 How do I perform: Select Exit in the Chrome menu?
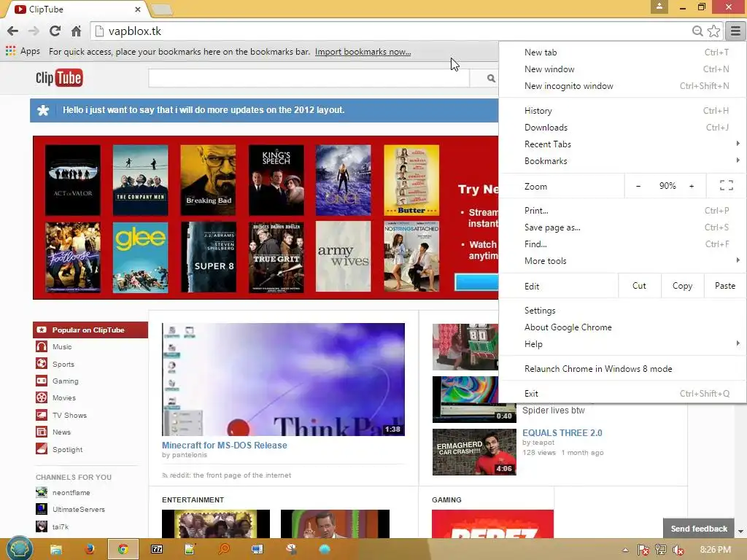pyautogui.click(x=622, y=393)
